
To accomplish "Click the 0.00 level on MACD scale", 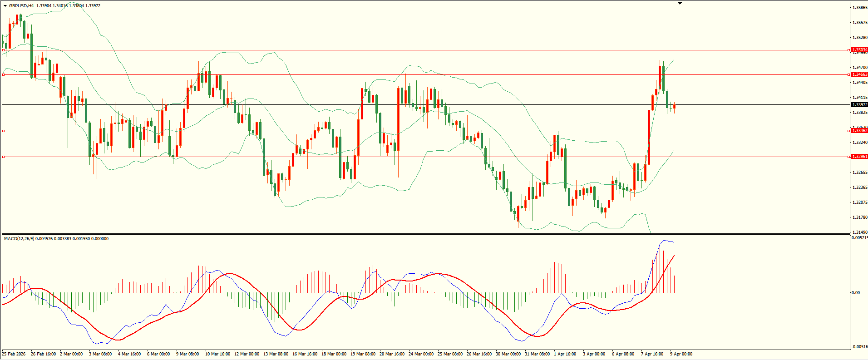I will tap(855, 293).
